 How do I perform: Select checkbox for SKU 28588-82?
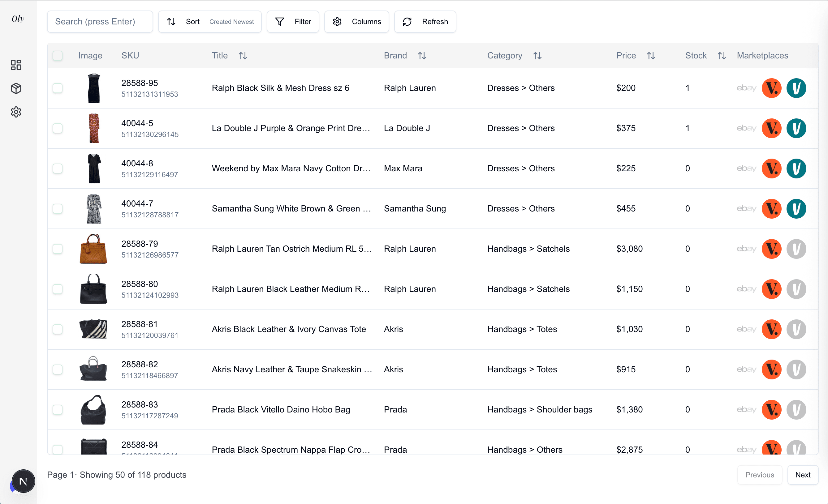pos(58,369)
